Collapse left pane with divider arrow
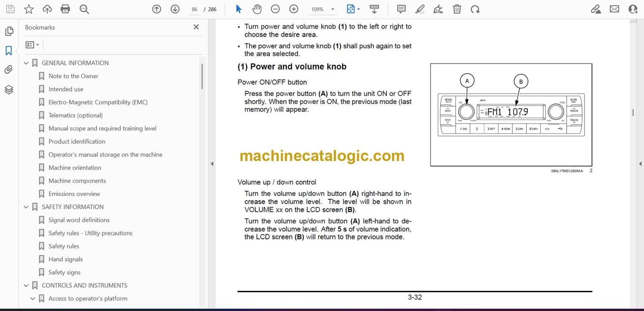The image size is (644, 311). tap(211, 164)
